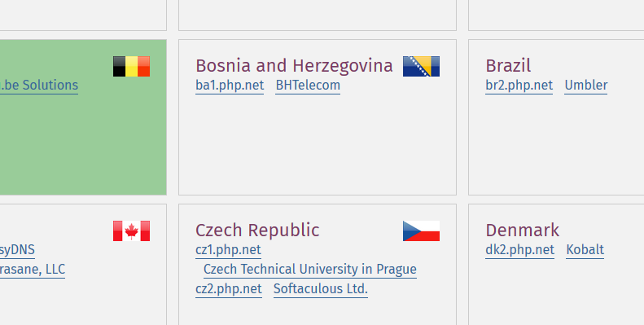
Task: Open Czech Technical University in Prague link
Action: 310,270
